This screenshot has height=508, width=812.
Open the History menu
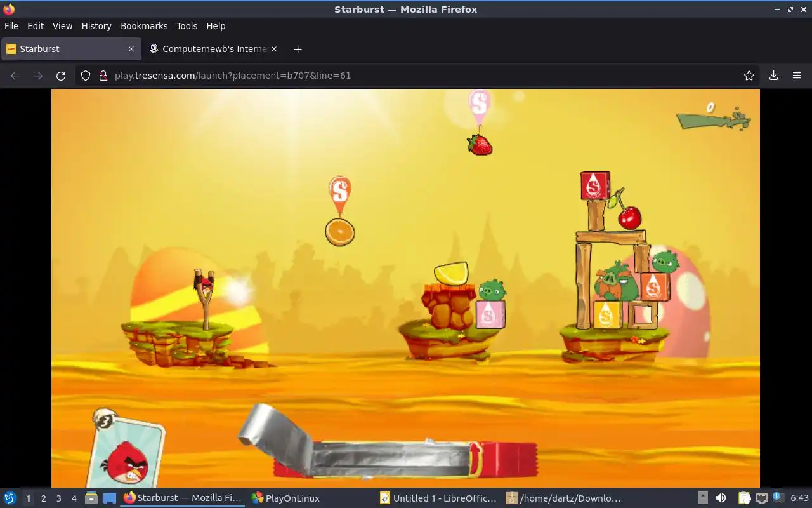click(96, 26)
